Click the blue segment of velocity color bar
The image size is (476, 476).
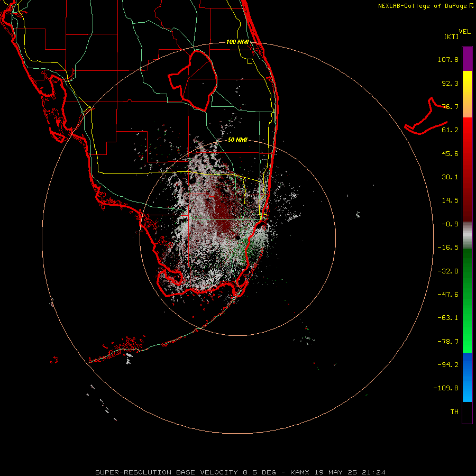(467, 377)
